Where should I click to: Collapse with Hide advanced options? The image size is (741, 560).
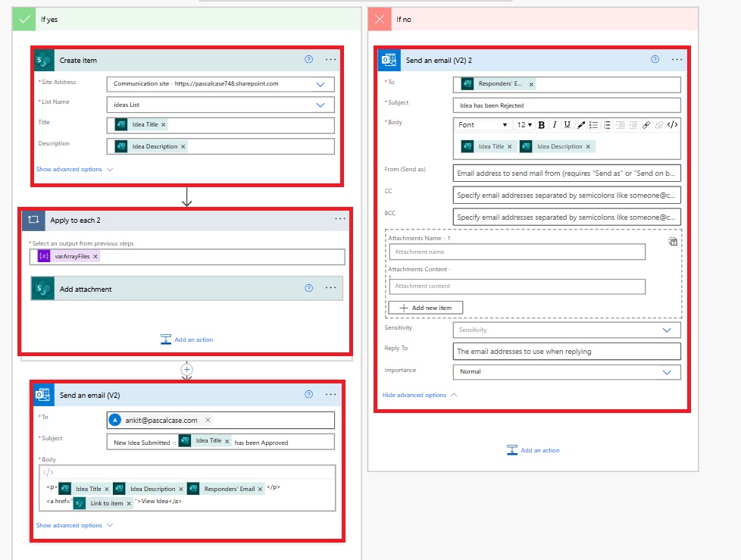(420, 395)
